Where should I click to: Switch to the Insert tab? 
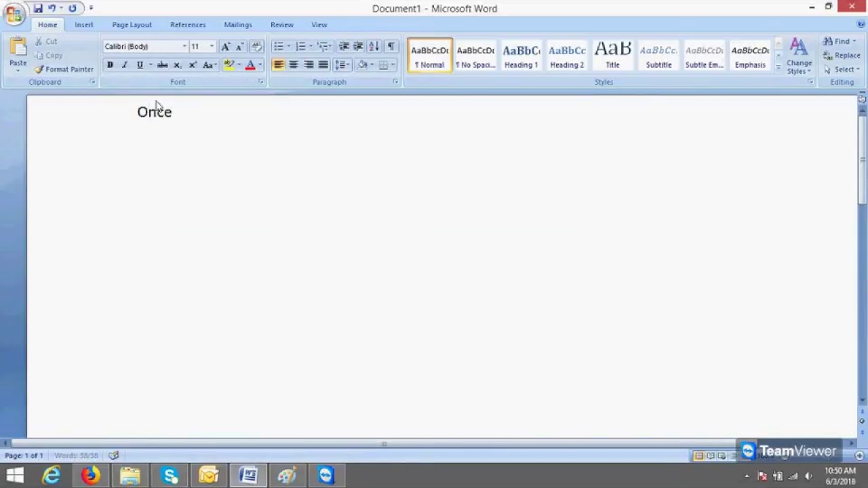[84, 24]
